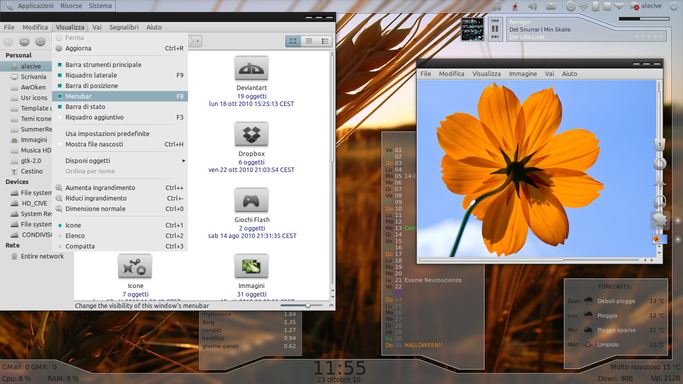Open the Immagine menu in image viewer

pyautogui.click(x=523, y=74)
